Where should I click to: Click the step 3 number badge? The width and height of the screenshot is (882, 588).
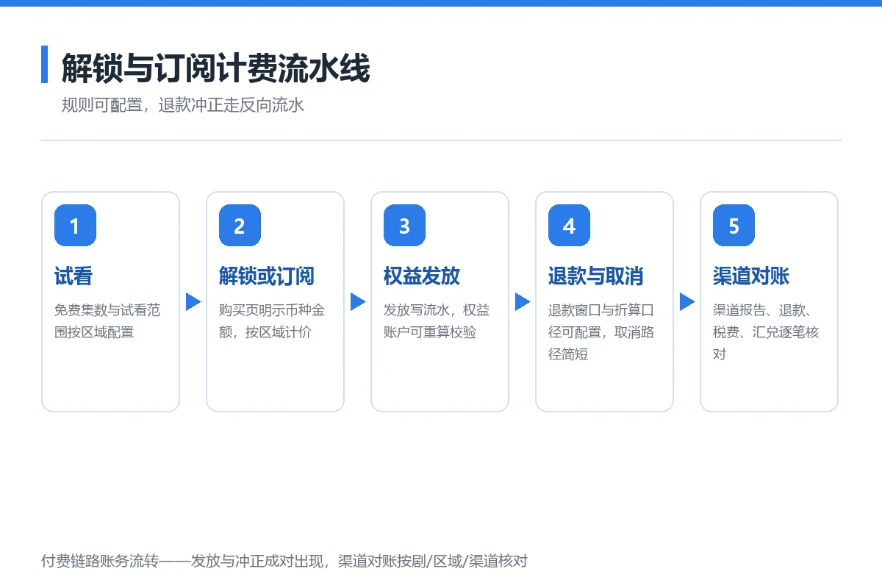click(x=404, y=225)
